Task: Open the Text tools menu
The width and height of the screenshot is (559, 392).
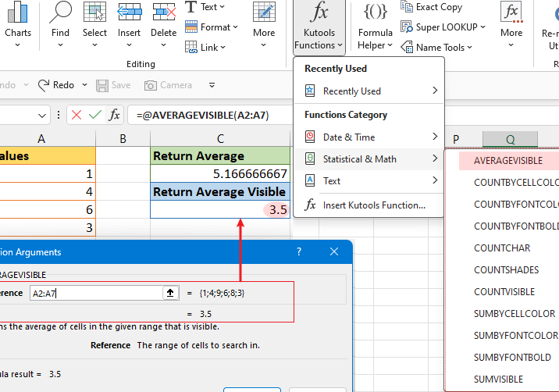Action: (205, 7)
